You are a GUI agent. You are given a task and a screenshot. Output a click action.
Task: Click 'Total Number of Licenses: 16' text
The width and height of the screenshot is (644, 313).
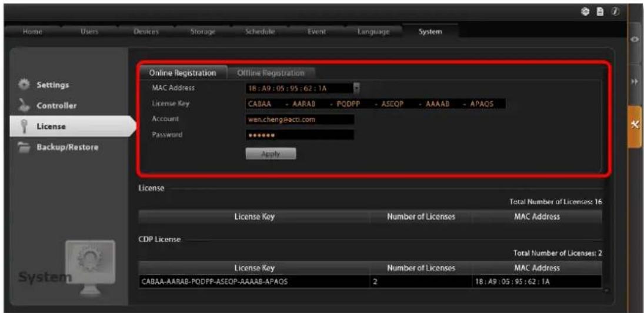click(556, 202)
